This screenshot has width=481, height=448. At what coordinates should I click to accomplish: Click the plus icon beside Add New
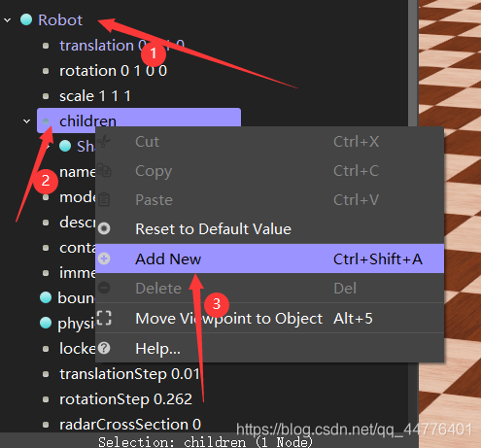coord(104,258)
